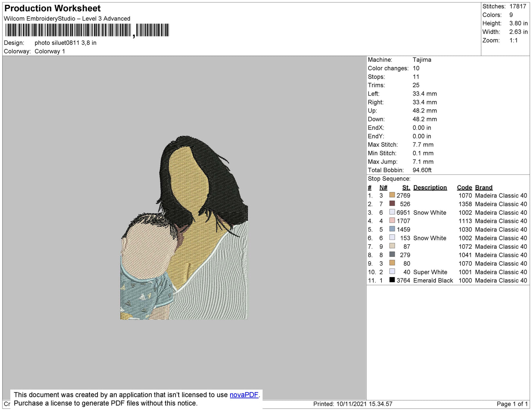Click the 'Stop Sequence:' label
The width and height of the screenshot is (532, 411).
(x=389, y=179)
